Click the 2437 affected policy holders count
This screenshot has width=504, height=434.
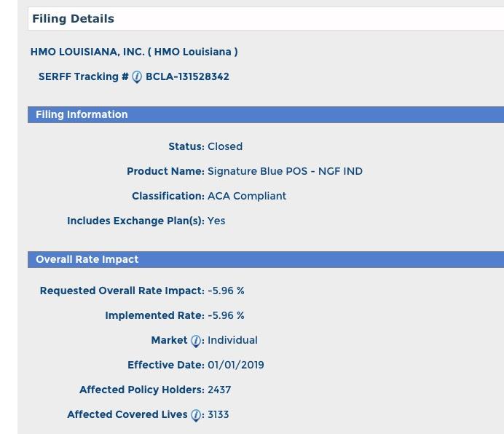coord(219,390)
